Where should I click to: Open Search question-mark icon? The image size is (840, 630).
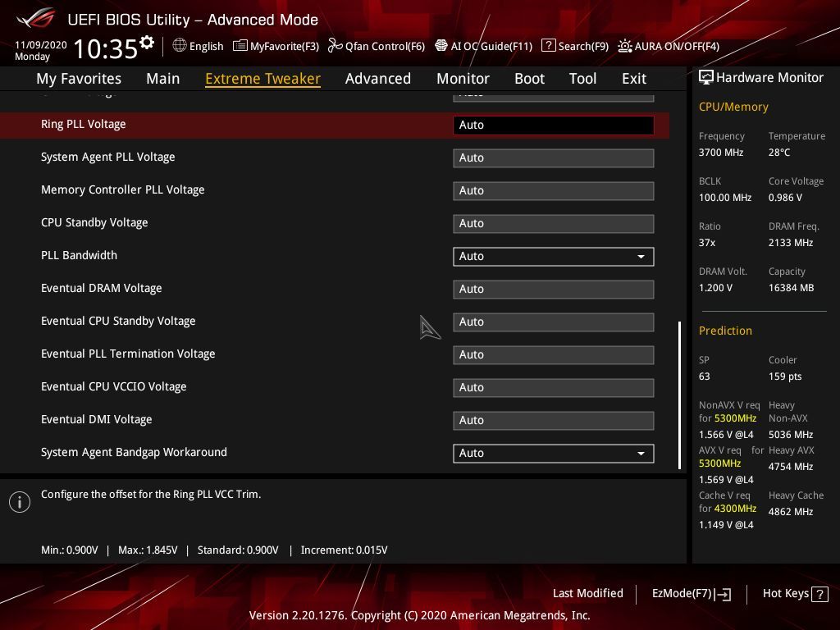549,46
